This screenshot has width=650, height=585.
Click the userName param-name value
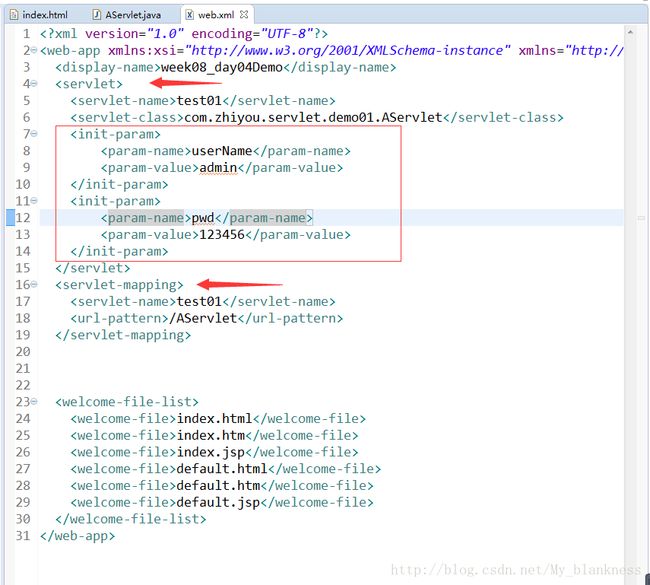coord(222,151)
